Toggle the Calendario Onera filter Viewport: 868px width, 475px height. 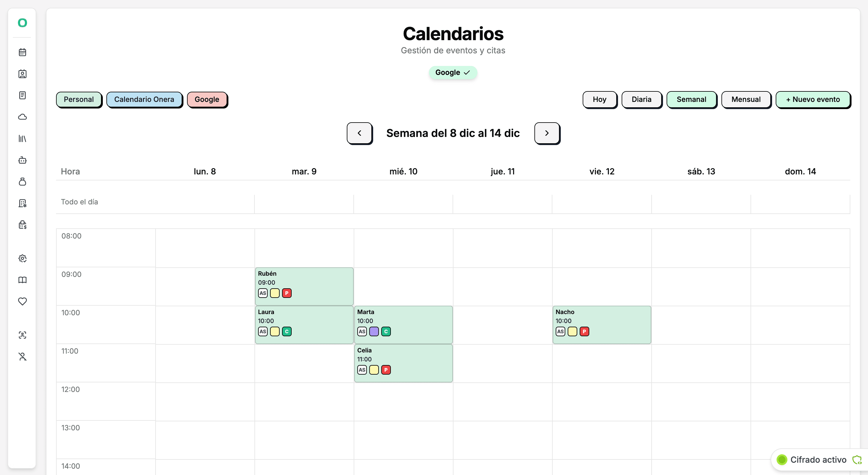[x=144, y=99]
